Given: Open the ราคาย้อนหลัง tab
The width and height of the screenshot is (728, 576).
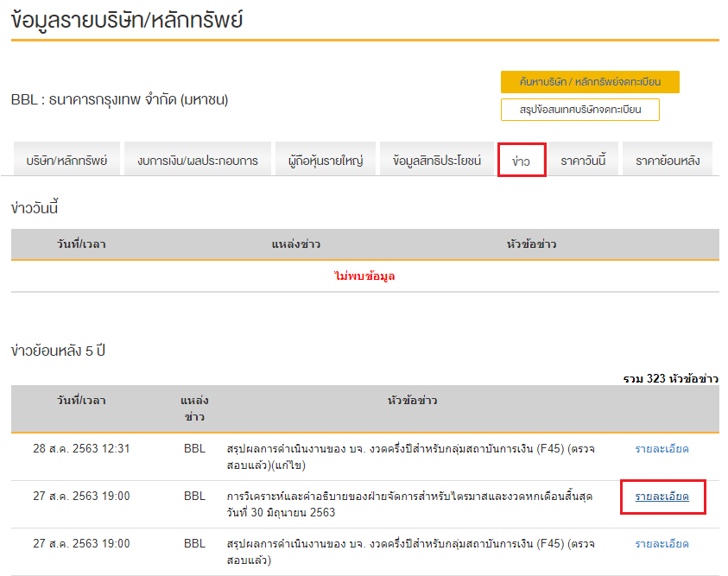Looking at the screenshot, I should click(668, 161).
